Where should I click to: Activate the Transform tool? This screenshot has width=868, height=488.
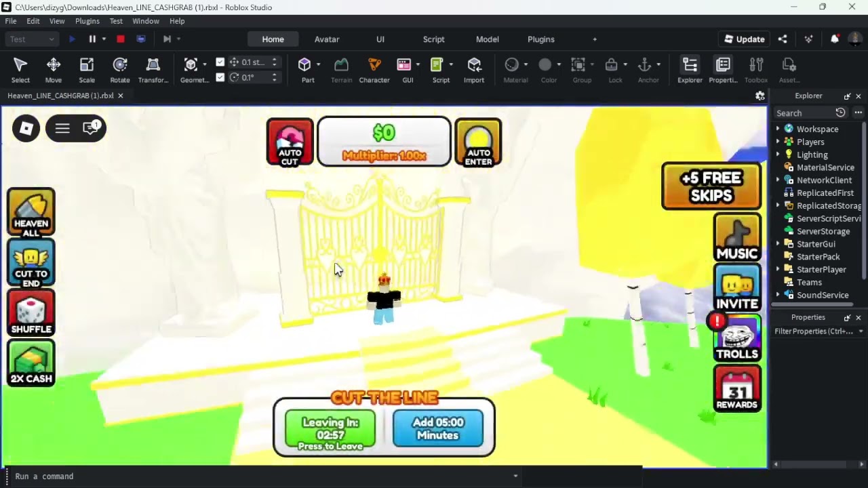tap(153, 70)
